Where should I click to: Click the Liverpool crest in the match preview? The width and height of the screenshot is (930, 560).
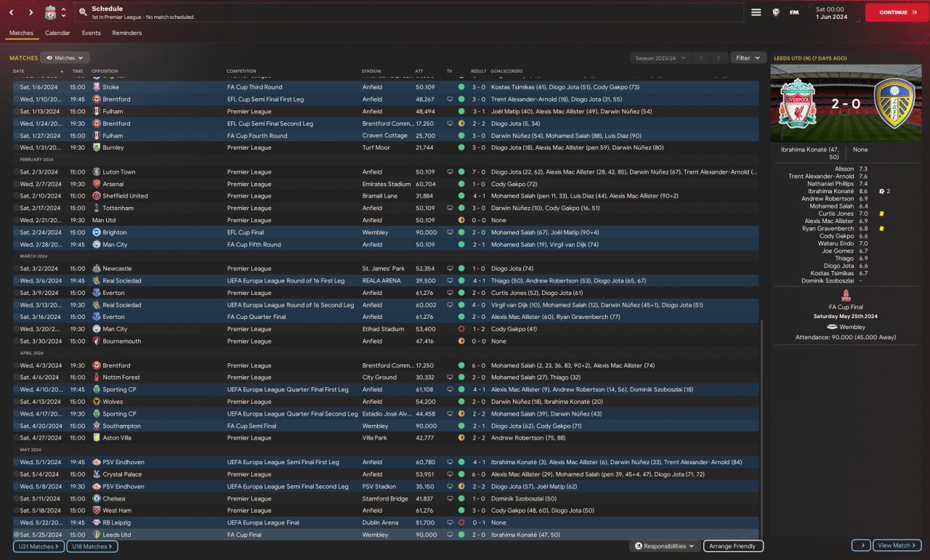(796, 103)
